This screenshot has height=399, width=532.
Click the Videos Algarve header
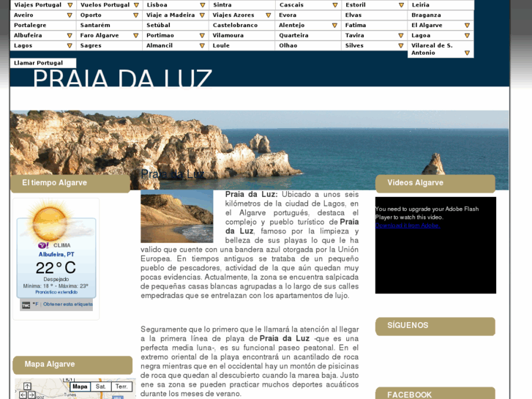tap(435, 183)
